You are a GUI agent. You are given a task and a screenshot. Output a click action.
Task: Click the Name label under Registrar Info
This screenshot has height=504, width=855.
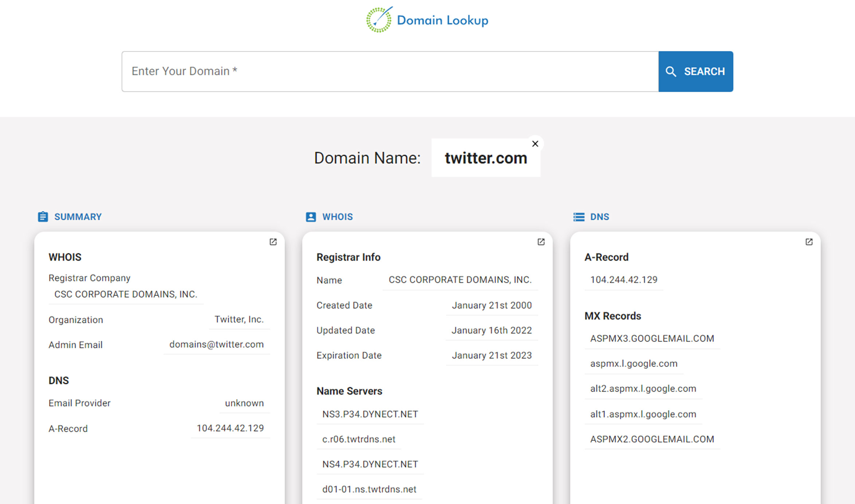coord(329,280)
